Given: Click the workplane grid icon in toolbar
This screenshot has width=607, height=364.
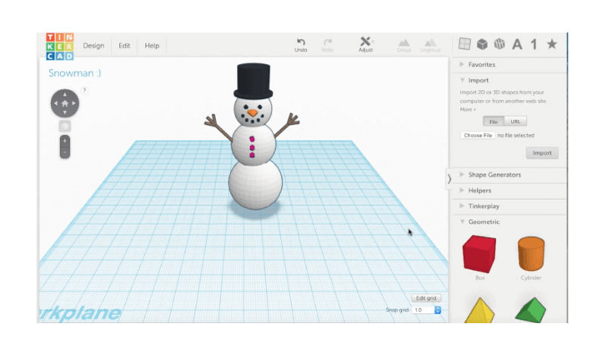Looking at the screenshot, I should click(x=464, y=45).
